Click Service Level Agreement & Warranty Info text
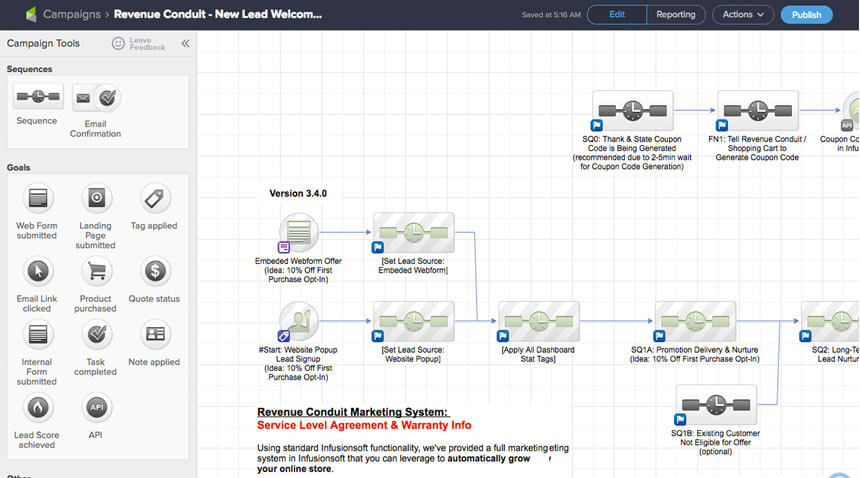This screenshot has height=478, width=860. [364, 425]
